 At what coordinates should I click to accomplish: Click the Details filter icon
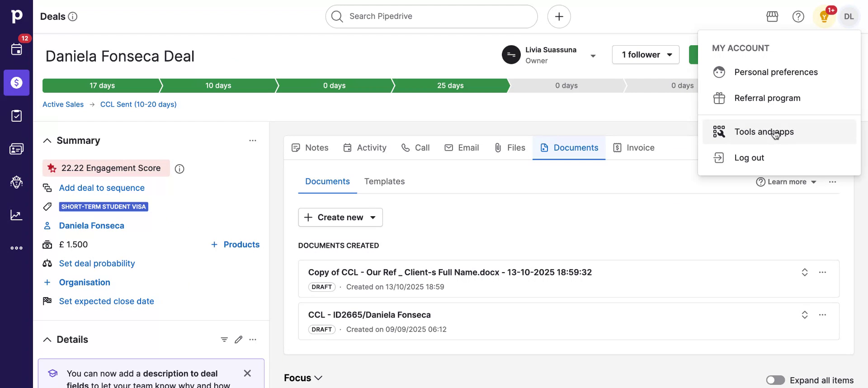[224, 340]
